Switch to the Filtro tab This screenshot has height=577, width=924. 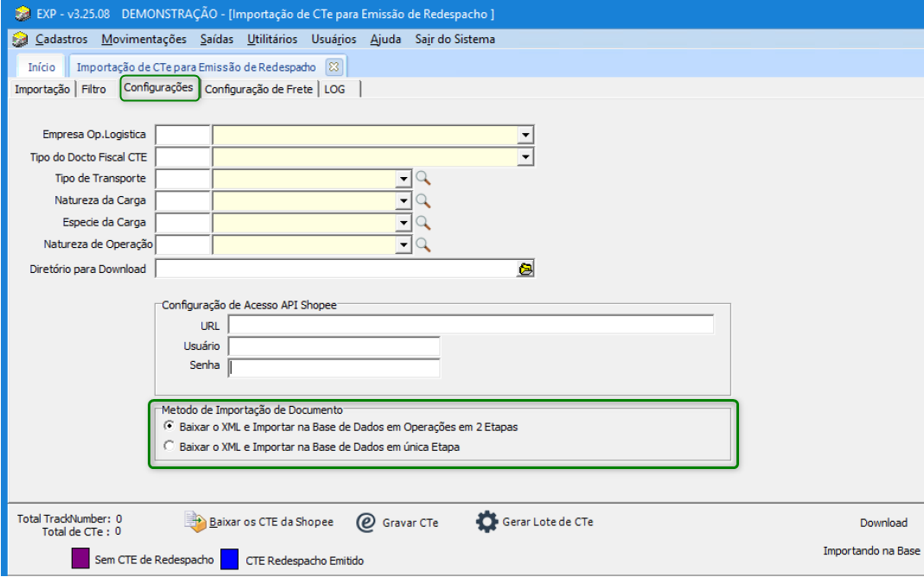(x=93, y=90)
